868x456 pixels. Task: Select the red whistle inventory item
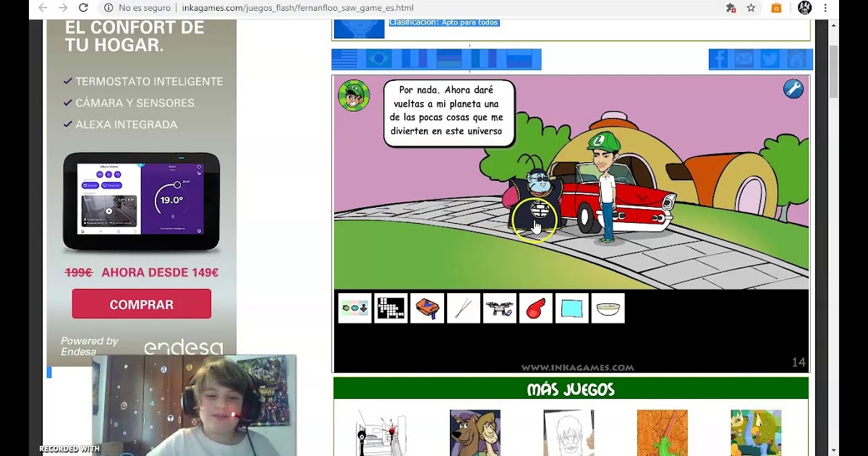tap(536, 308)
